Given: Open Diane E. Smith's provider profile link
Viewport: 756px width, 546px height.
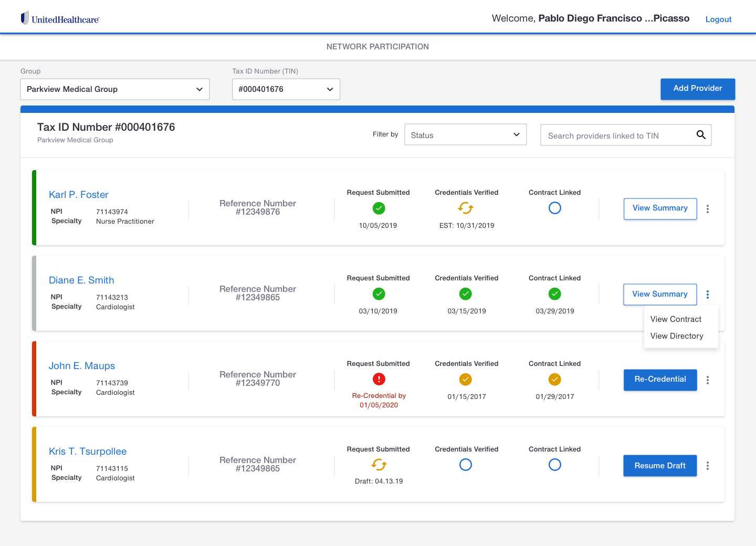Looking at the screenshot, I should pos(81,280).
